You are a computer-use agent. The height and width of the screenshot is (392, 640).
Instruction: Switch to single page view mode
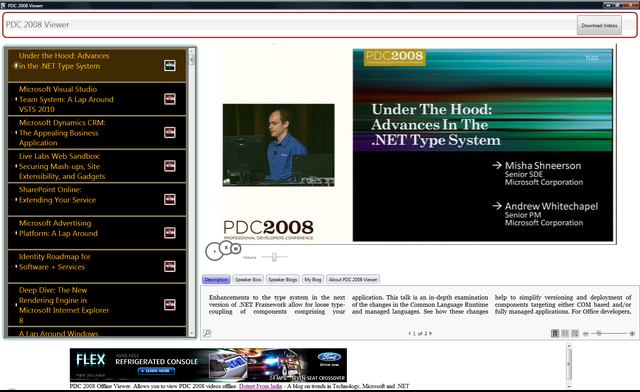coord(555,334)
